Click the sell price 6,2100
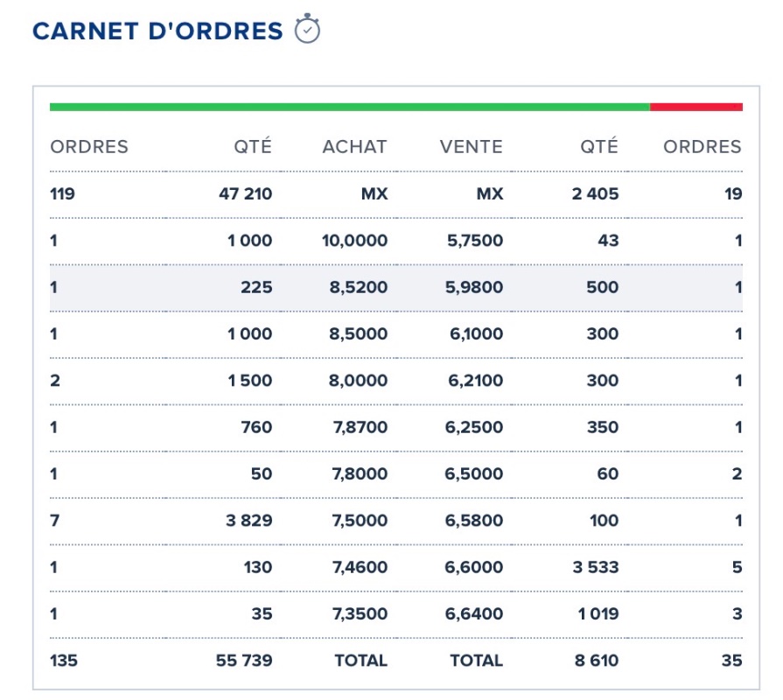This screenshot has height=700, width=783. (475, 381)
